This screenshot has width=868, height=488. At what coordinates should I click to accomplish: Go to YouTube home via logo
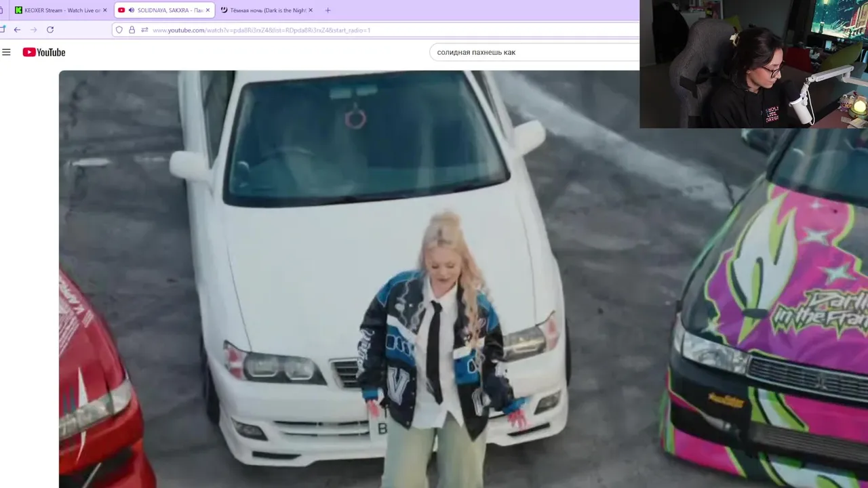click(x=44, y=52)
